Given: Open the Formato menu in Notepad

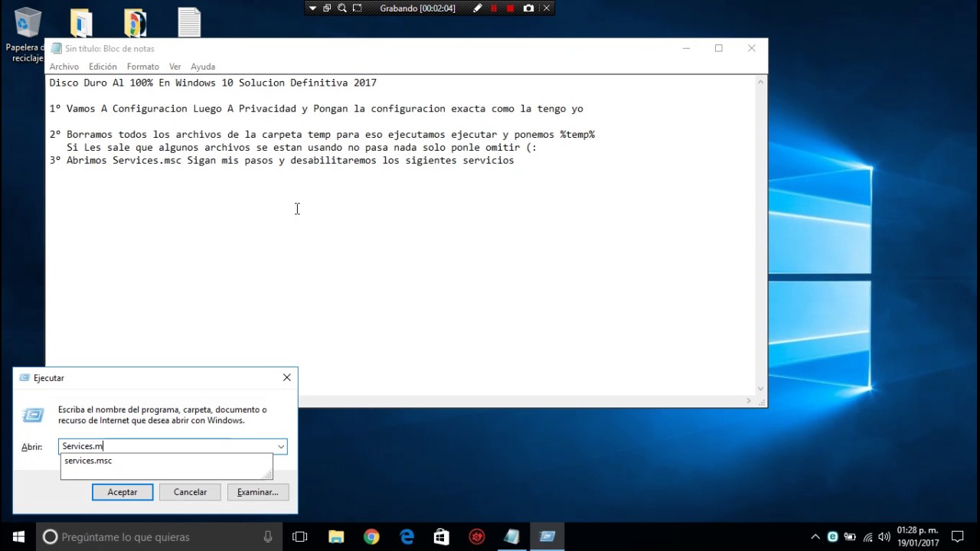Looking at the screenshot, I should click(x=143, y=67).
